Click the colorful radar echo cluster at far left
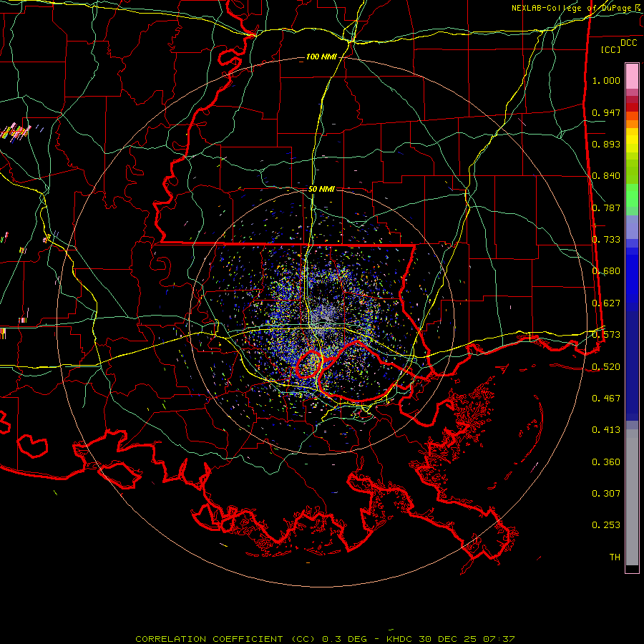Screen dimensions: 644x644 [x=16, y=132]
